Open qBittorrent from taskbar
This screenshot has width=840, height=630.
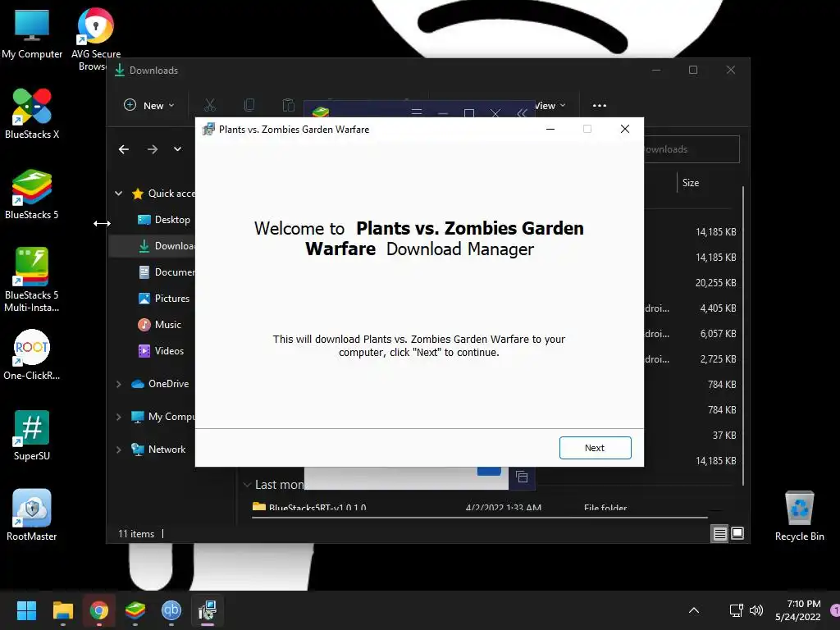(171, 610)
